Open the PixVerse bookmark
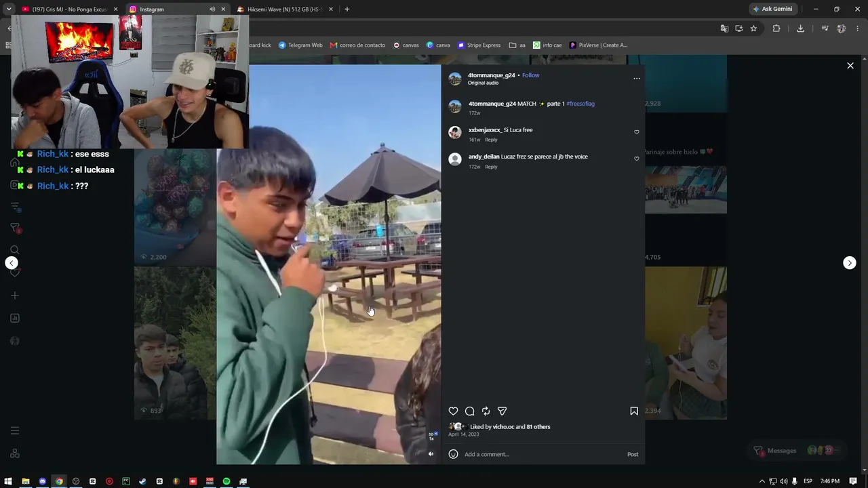The height and width of the screenshot is (488, 868). tap(599, 45)
